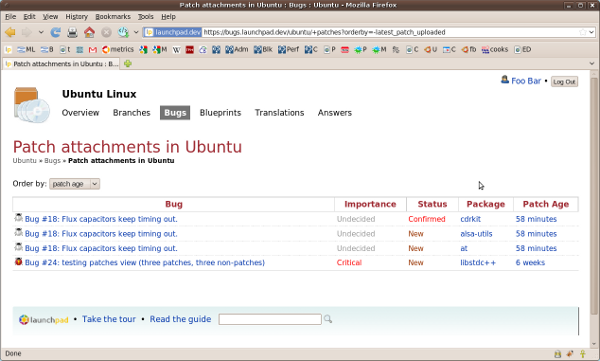
Task: Click the Bugs breadcrumb link
Action: pos(52,160)
